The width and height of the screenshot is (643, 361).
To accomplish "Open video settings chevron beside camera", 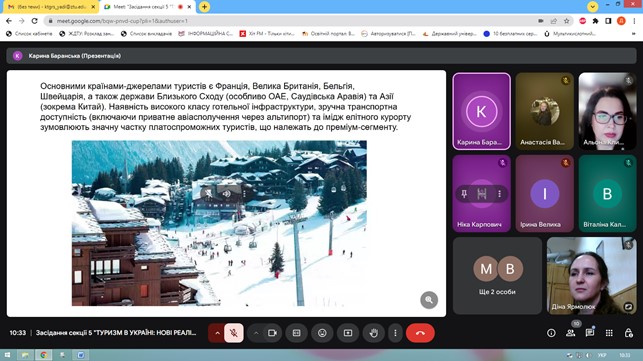I will 256,333.
